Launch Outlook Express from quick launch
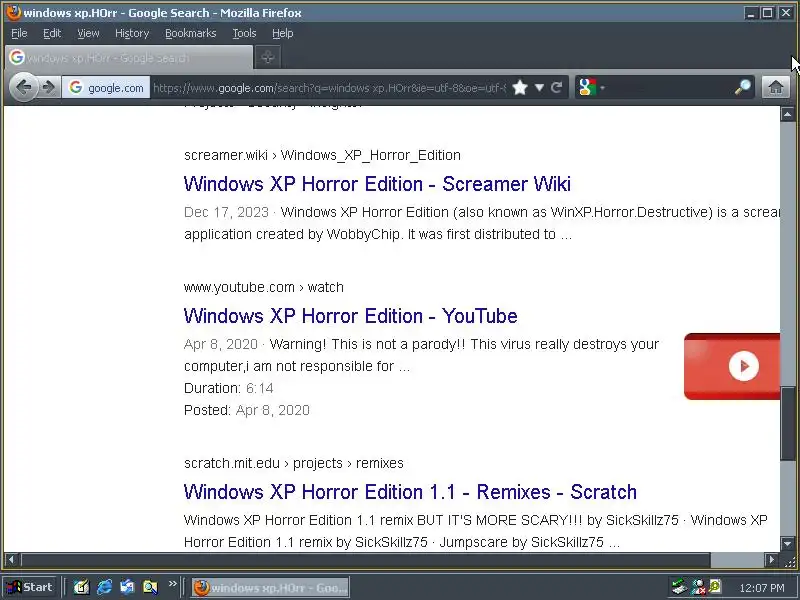 pyautogui.click(x=127, y=587)
